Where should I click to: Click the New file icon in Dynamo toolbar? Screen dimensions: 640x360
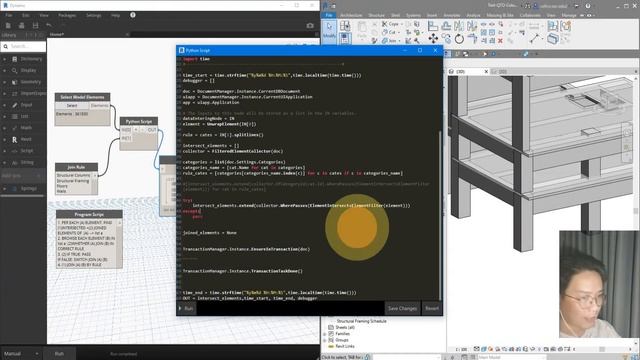click(8, 25)
